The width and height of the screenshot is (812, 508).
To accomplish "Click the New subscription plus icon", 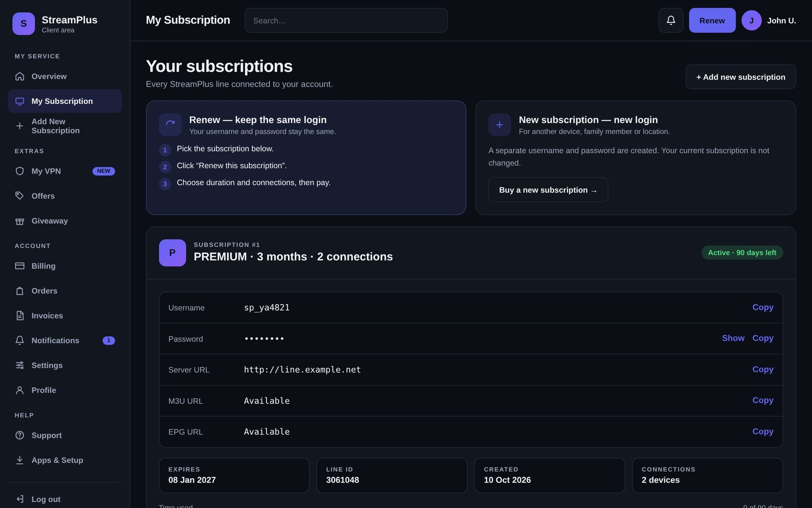I will tap(499, 124).
